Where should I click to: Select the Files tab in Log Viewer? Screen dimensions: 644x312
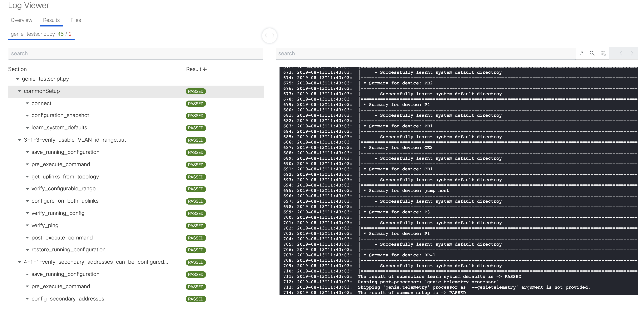(x=75, y=20)
